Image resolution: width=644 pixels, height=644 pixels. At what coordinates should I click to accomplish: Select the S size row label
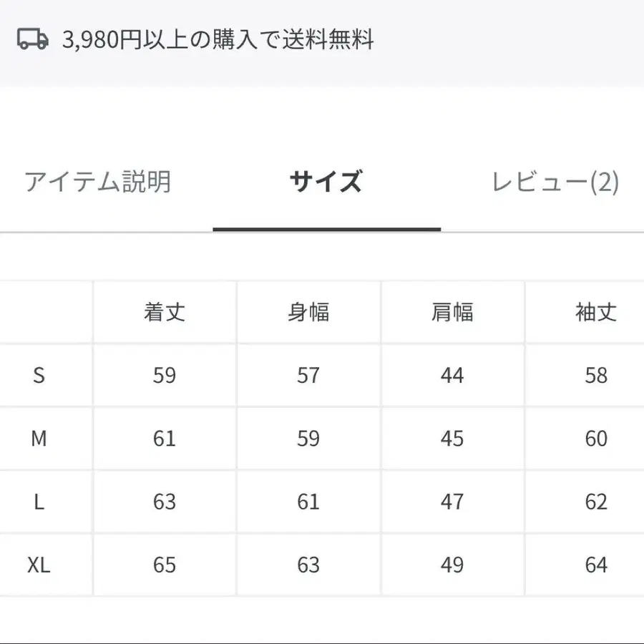41,375
